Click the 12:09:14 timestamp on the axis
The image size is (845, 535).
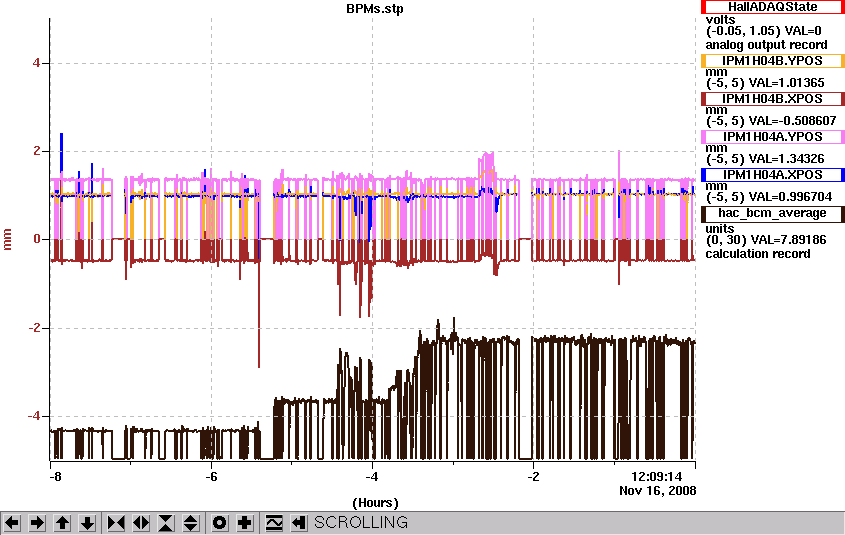tap(656, 477)
